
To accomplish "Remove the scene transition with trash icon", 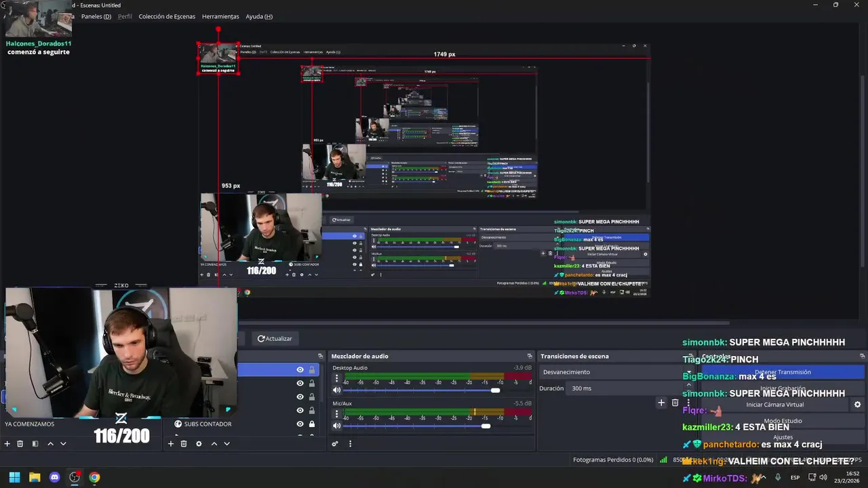I will pyautogui.click(x=675, y=403).
